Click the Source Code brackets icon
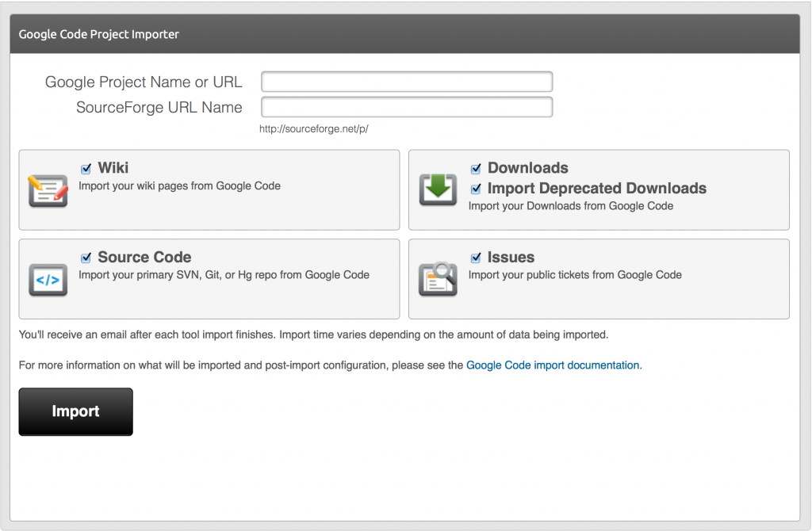812x531 pixels. [x=48, y=280]
